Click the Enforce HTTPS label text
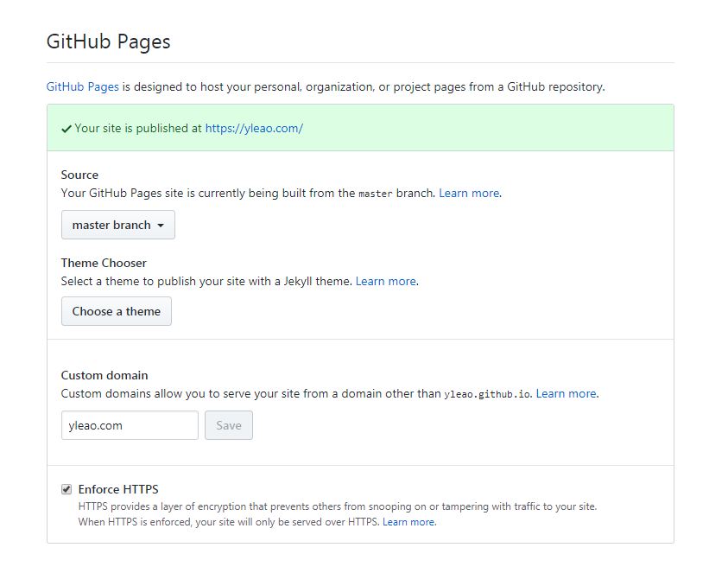 click(x=118, y=489)
